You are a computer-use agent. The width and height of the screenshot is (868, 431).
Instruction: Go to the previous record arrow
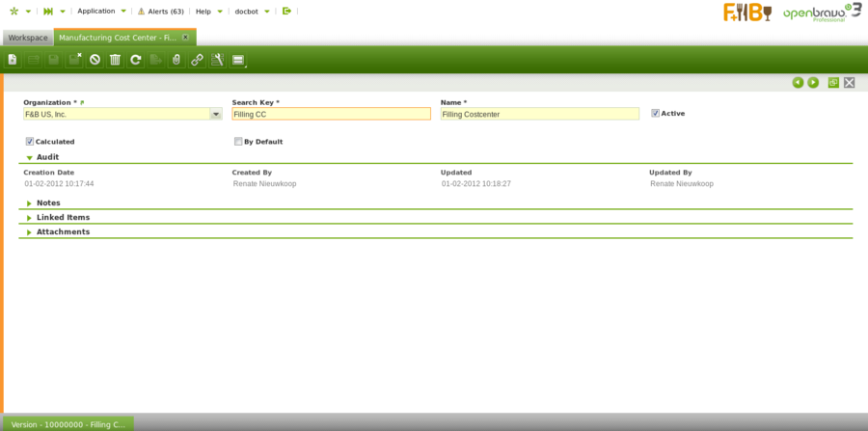(x=798, y=83)
